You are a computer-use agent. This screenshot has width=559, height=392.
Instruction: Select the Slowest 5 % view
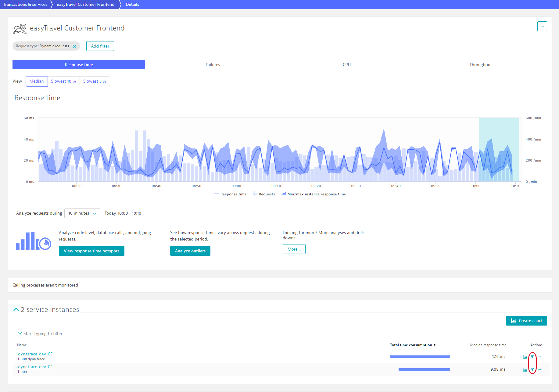tap(95, 81)
